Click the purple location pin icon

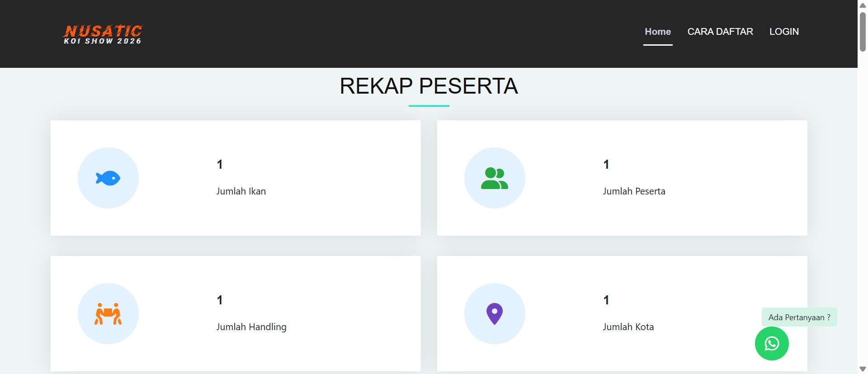[x=495, y=313]
